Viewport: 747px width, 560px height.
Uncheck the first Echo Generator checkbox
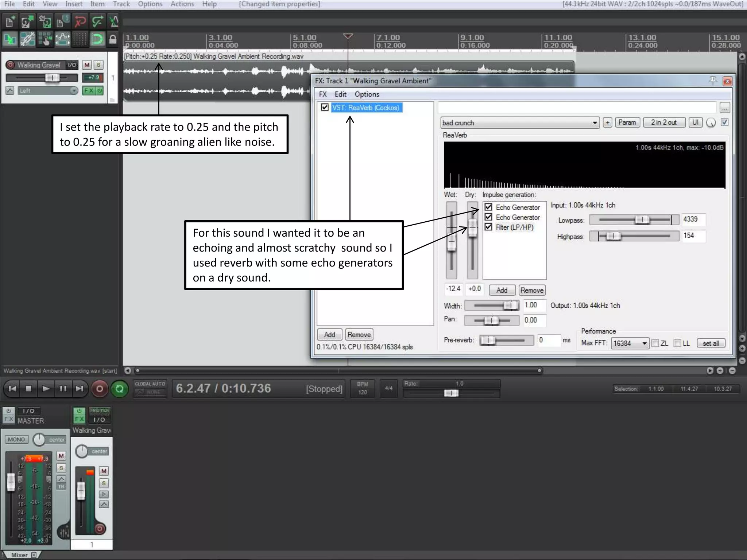coord(488,207)
